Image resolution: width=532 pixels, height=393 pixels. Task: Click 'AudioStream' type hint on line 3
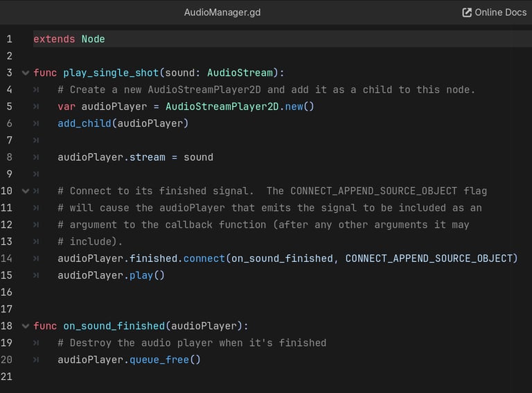[x=240, y=73]
